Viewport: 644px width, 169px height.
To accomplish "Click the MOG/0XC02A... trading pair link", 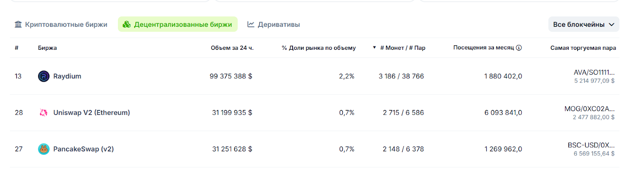I will pos(589,109).
